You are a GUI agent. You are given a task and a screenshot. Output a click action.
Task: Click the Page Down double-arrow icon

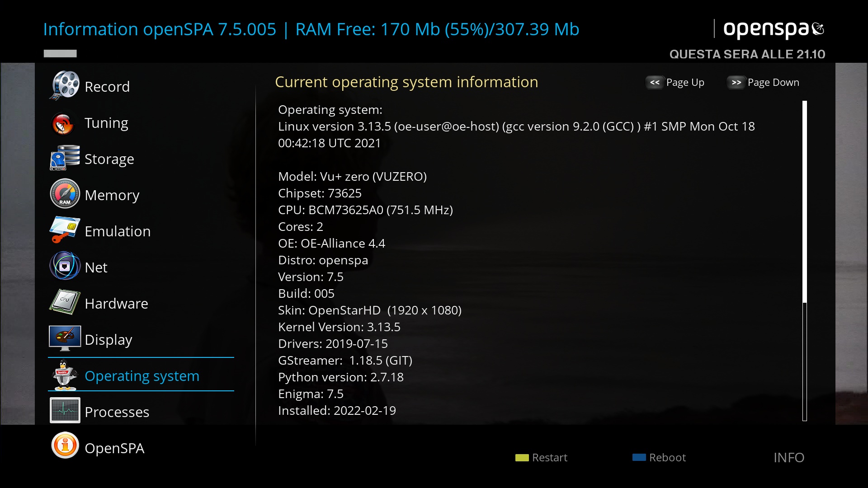tap(736, 82)
